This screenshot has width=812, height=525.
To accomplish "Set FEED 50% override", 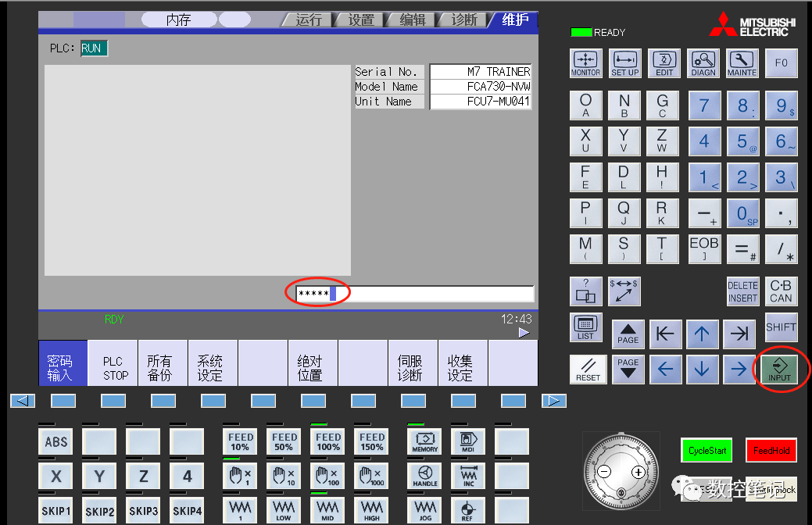I will pyautogui.click(x=284, y=441).
